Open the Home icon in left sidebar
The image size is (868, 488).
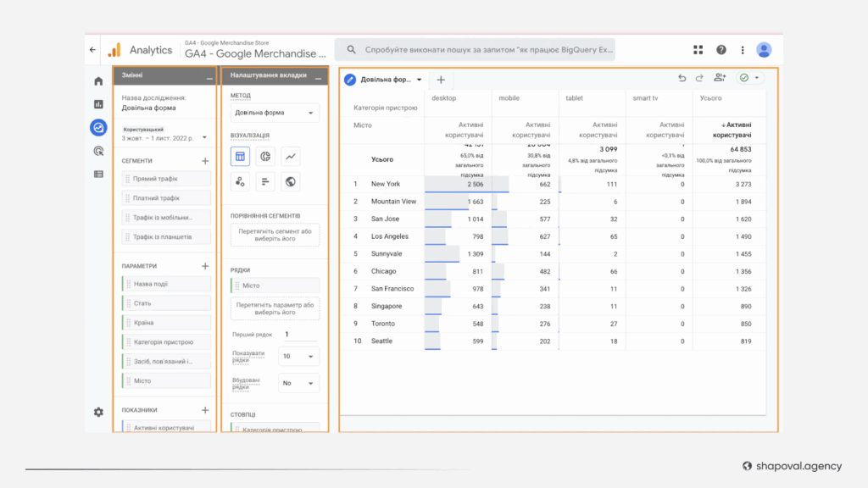tap(98, 81)
